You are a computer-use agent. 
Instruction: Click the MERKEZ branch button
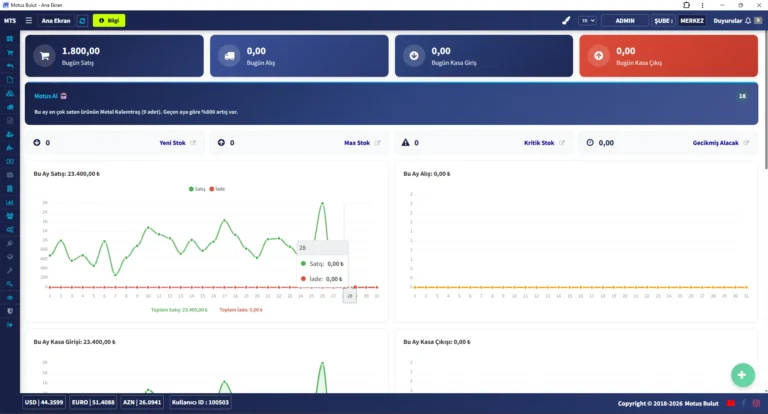point(692,21)
